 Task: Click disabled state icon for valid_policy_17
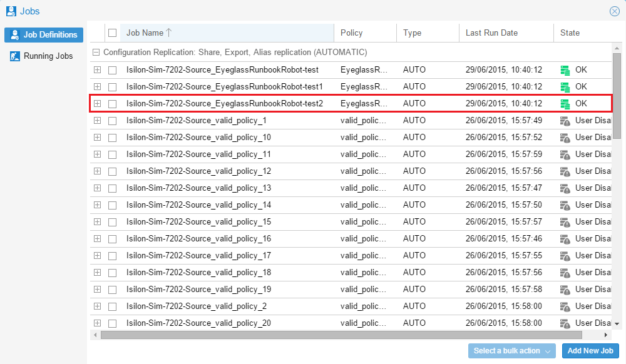tap(565, 256)
